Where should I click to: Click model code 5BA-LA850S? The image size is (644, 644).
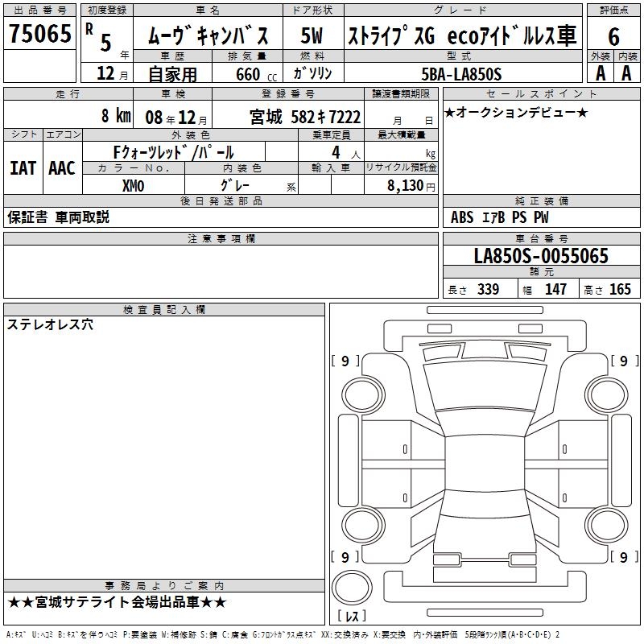pyautogui.click(x=461, y=74)
